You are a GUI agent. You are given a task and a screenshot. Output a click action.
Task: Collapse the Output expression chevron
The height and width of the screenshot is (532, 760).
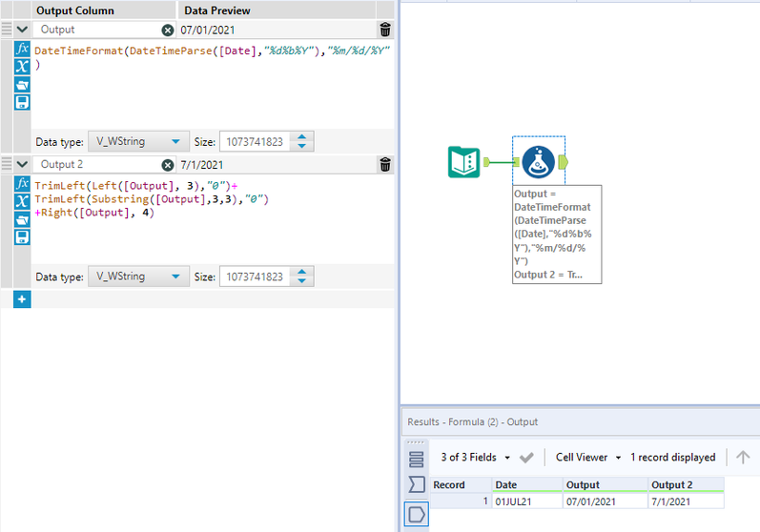pyautogui.click(x=22, y=29)
